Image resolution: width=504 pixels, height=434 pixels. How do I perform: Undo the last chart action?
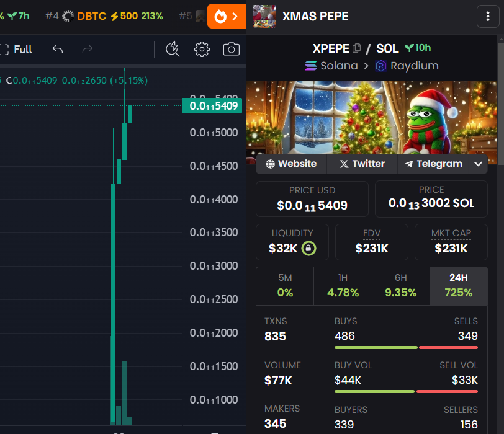point(58,50)
